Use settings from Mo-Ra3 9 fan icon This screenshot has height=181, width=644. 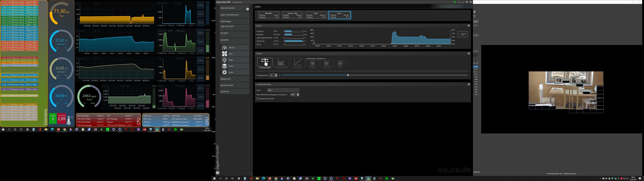[x=312, y=63]
